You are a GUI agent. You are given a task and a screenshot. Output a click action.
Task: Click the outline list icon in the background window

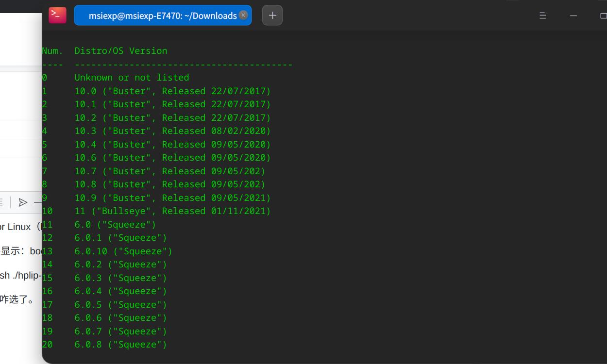pos(2,202)
